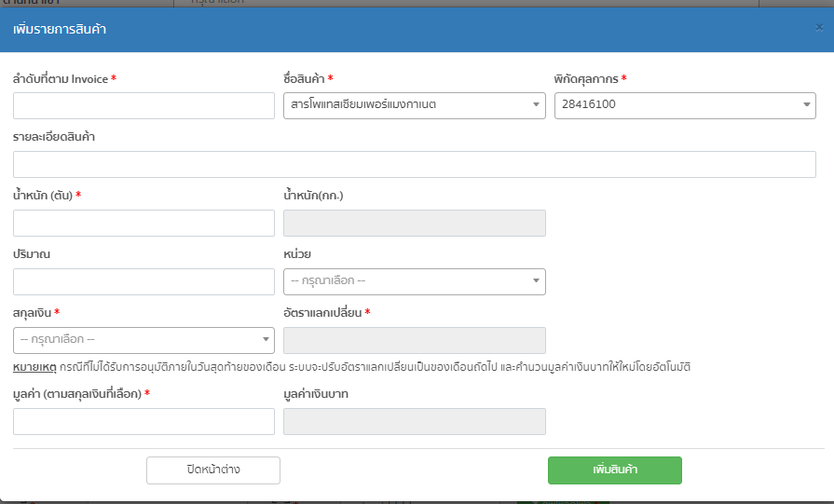Viewport: 834px width, 504px height.
Task: Click the dialog title เพิ่มรายการสินค้า
Action: click(60, 29)
